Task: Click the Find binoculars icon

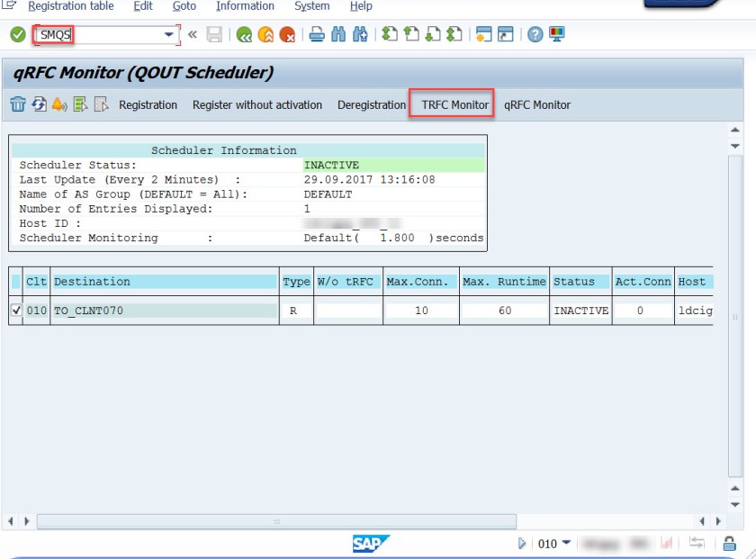Action: 339,35
